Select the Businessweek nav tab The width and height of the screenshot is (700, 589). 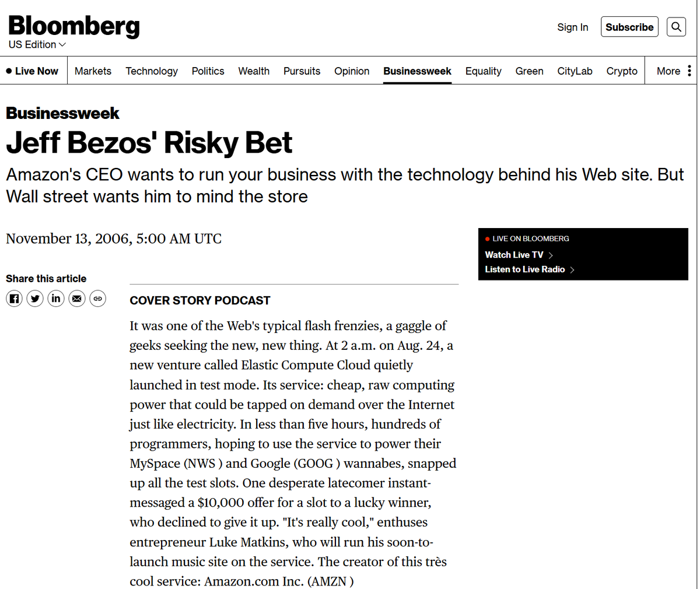click(417, 71)
